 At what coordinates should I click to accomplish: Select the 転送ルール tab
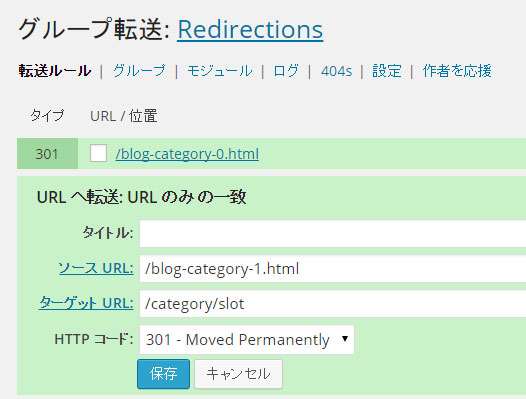click(x=54, y=71)
